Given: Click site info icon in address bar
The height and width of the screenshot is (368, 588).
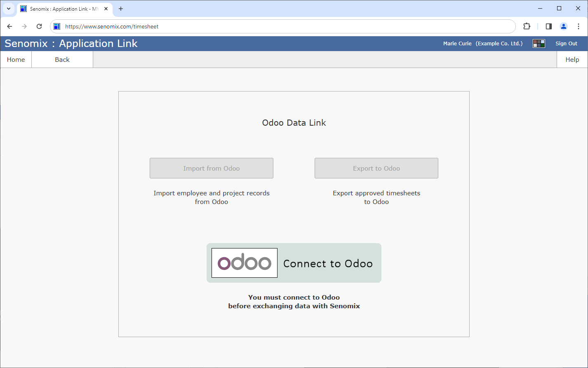Looking at the screenshot, I should [x=57, y=26].
